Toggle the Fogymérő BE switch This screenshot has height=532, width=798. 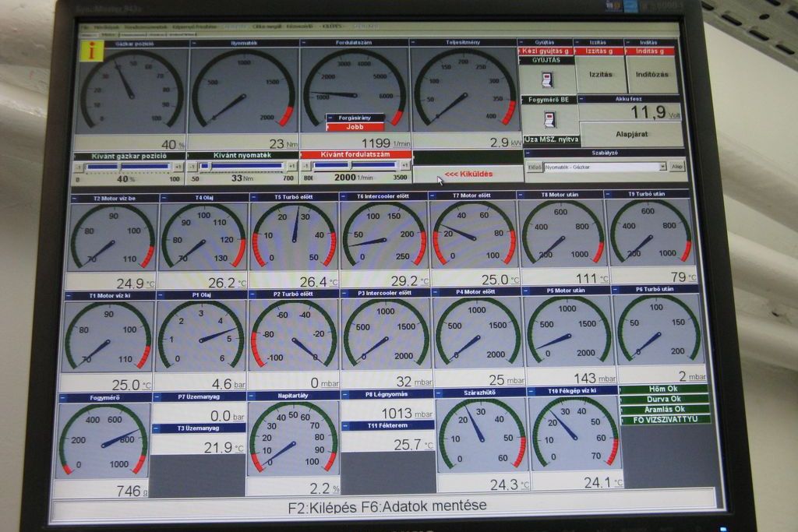click(549, 119)
